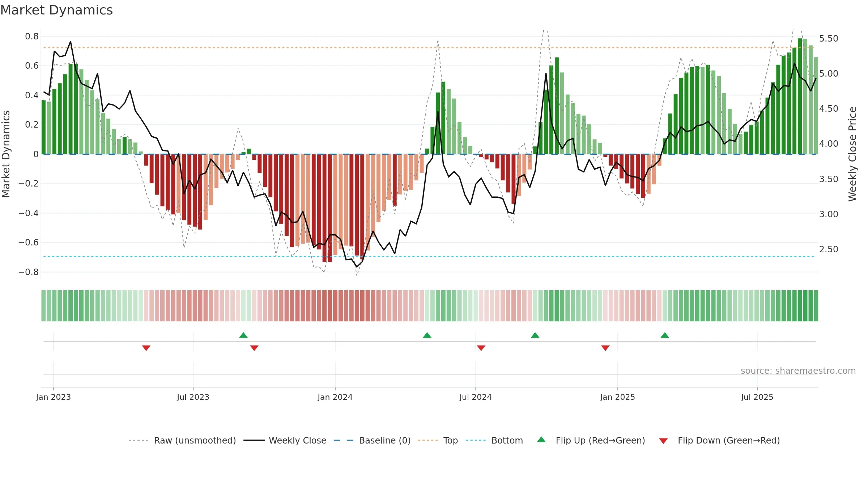The width and height of the screenshot is (868, 488).
Task: Click the green Flip Up triangle icon in legend
Action: coord(541,440)
